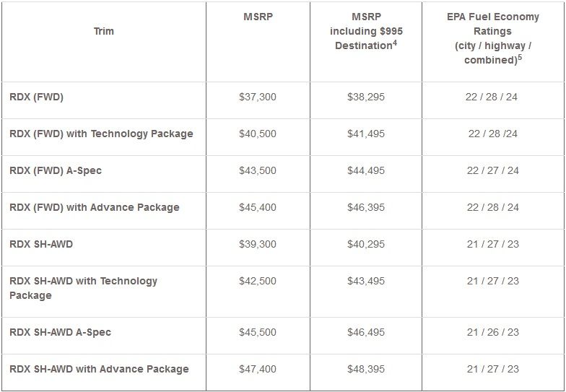Click the 22 / 27 / 24 fuel rating
566x392 pixels.
point(492,170)
